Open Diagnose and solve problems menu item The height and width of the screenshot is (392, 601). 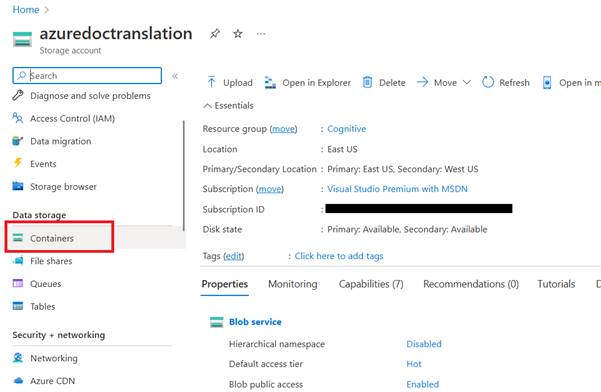[90, 95]
